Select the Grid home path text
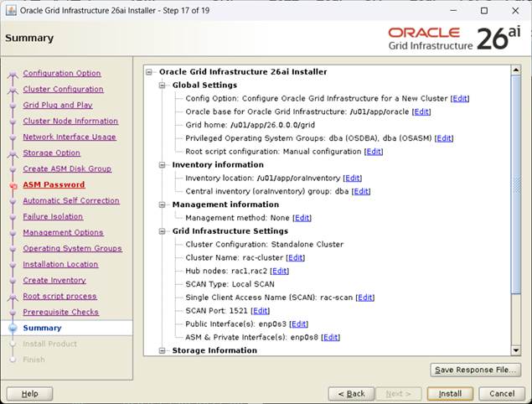The image size is (532, 404). (x=273, y=125)
